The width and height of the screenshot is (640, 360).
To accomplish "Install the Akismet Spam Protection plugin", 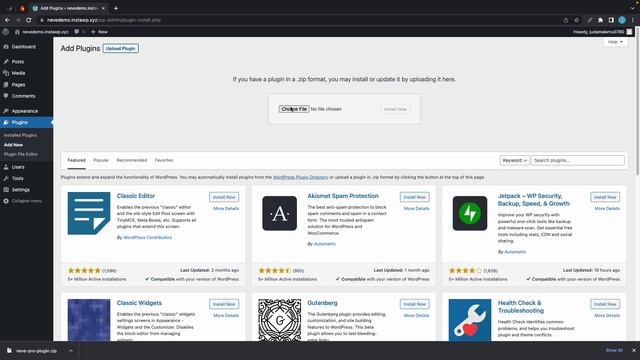I will [x=414, y=197].
